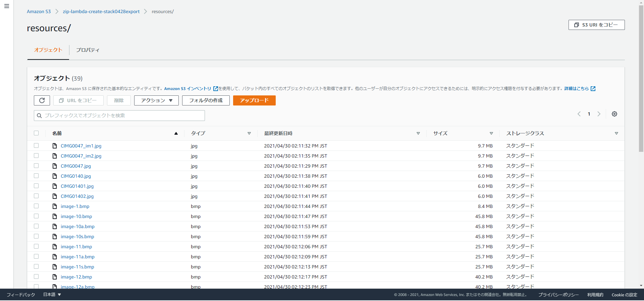Sort by タイプ column arrow

click(249, 133)
